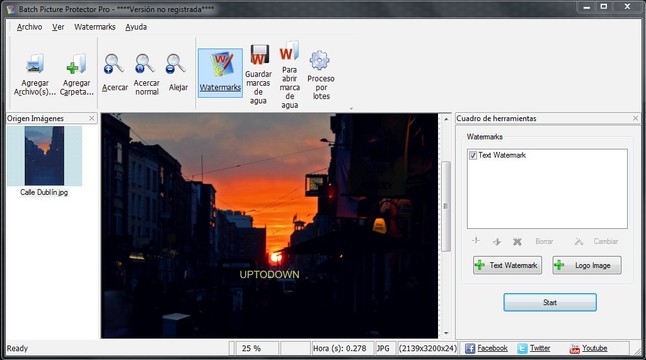Toggle the Watermarks toolbar button

pos(220,73)
